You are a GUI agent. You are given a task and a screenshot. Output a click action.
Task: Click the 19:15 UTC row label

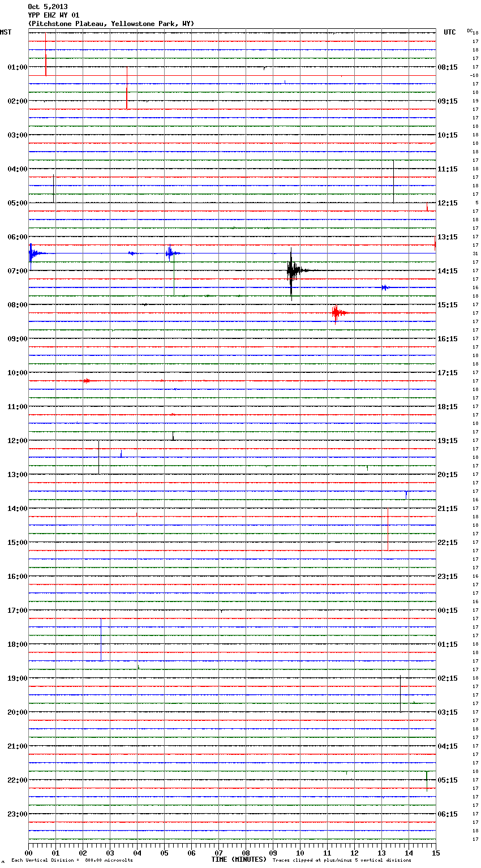click(x=448, y=441)
